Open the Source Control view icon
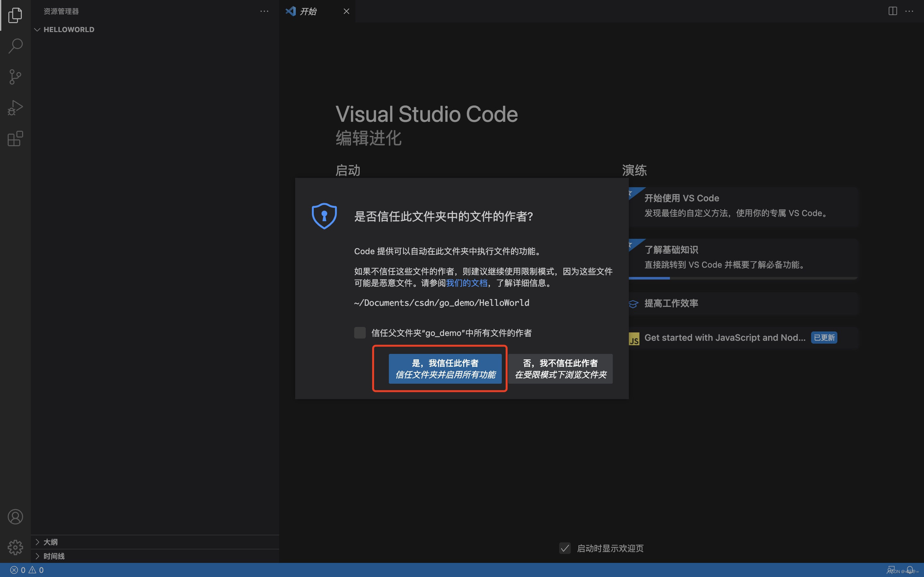The image size is (924, 577). 15,77
